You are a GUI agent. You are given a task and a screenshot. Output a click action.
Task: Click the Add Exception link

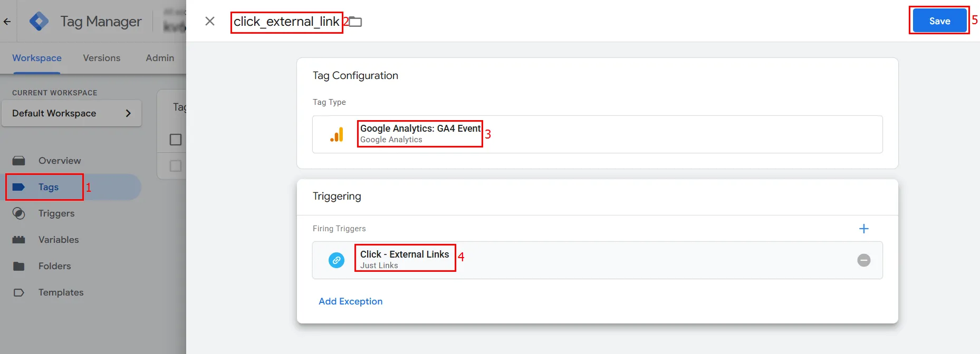tap(351, 301)
